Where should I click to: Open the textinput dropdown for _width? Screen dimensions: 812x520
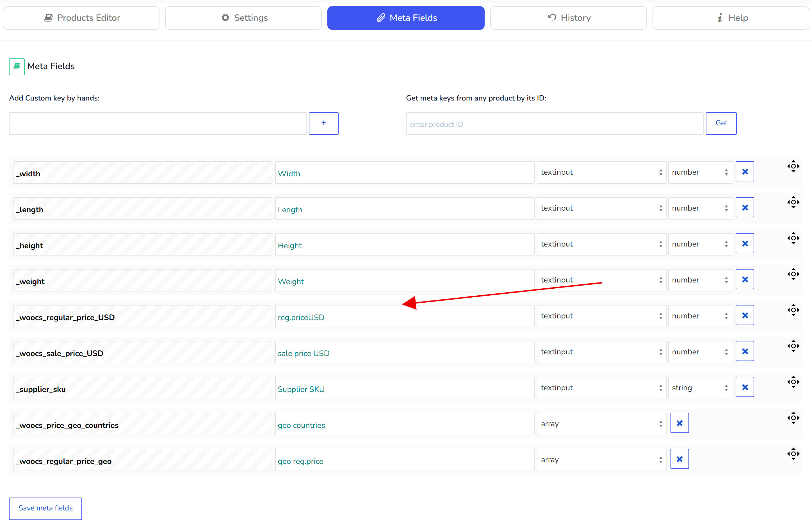tap(601, 172)
